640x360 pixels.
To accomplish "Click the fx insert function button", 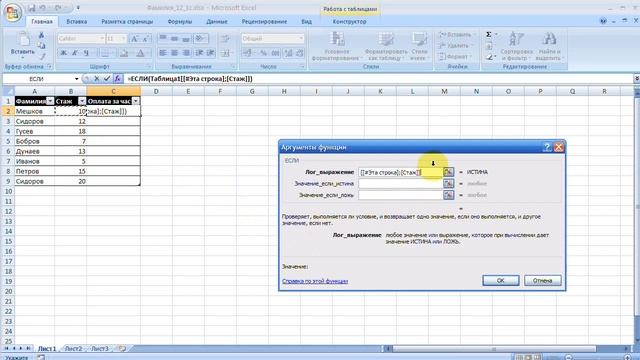I will click(x=117, y=78).
